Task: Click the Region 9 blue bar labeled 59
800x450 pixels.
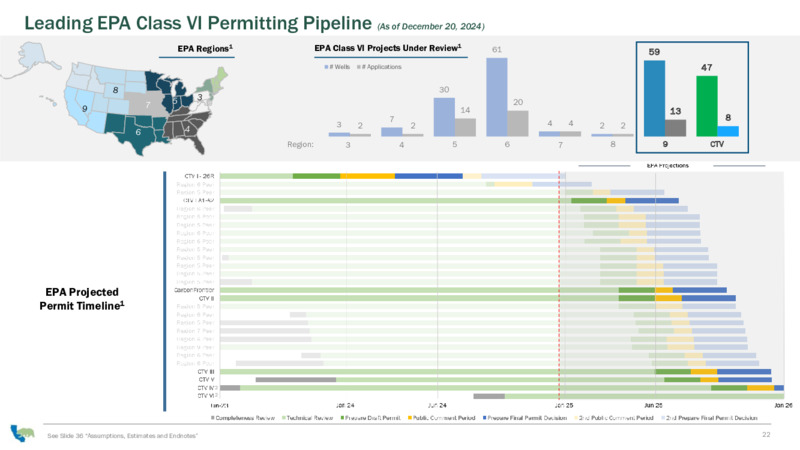Action: tap(654, 98)
